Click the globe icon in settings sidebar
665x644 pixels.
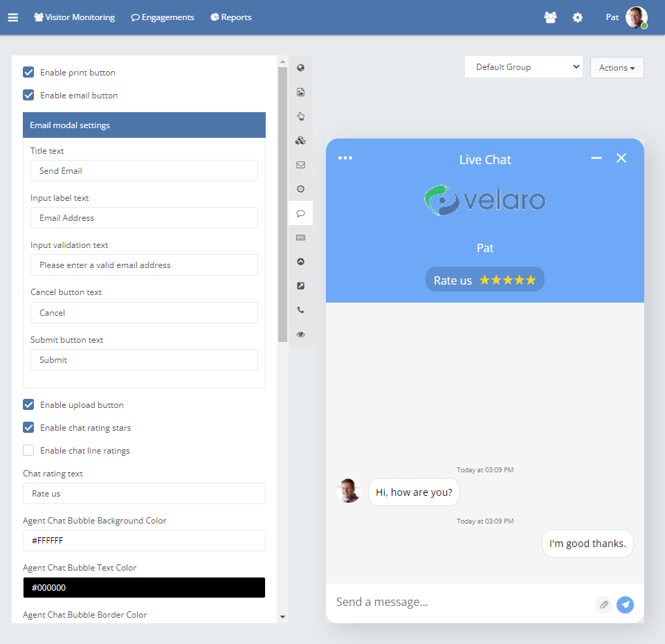300,68
